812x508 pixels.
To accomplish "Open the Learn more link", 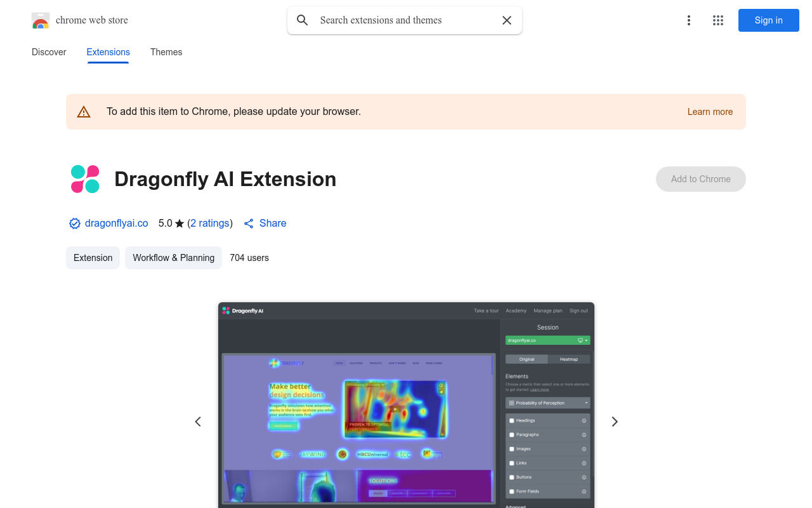I will click(710, 112).
